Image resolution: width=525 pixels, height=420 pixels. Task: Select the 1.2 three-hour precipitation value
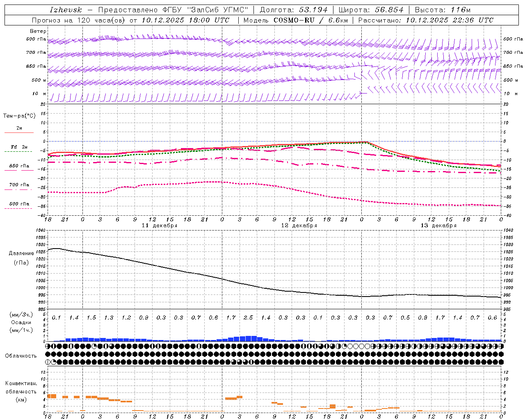pyautogui.click(x=126, y=318)
